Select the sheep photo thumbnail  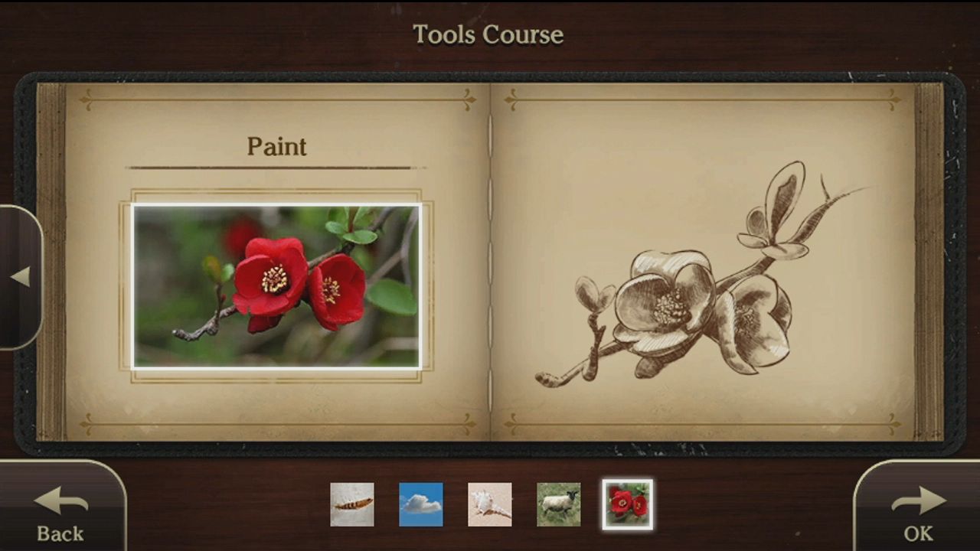click(x=559, y=504)
